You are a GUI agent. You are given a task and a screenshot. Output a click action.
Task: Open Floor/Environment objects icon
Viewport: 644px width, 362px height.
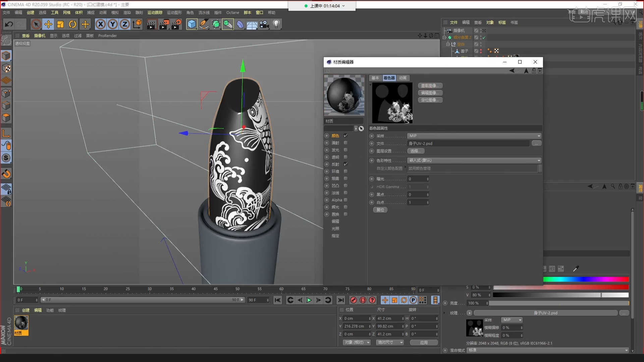252,24
